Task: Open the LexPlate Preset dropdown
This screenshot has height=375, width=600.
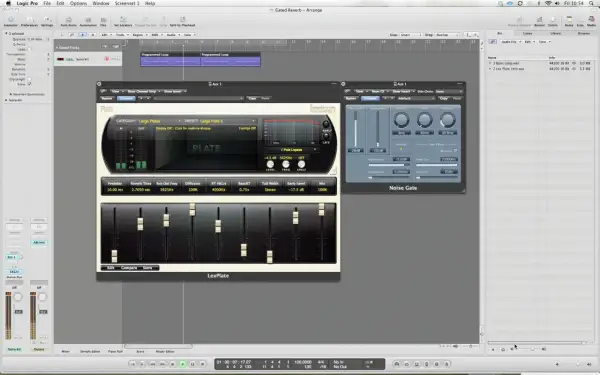Action: pyautogui.click(x=227, y=121)
